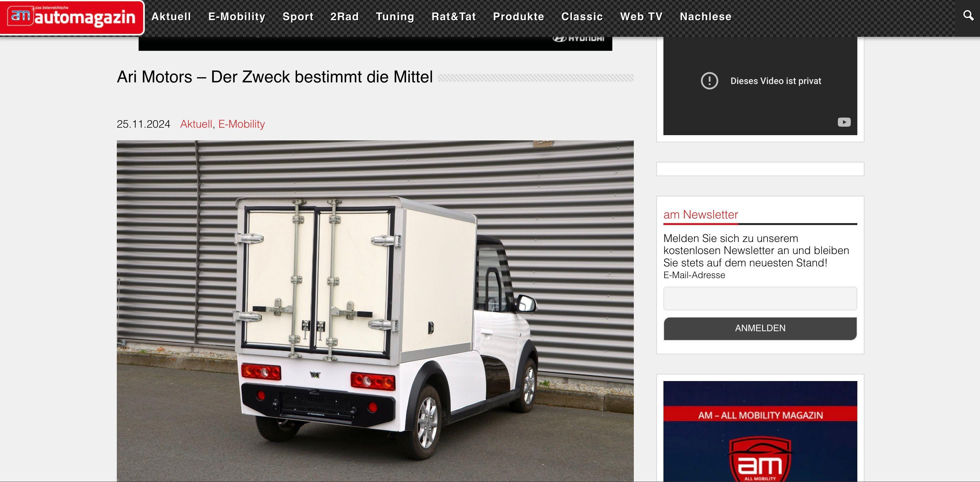Click the ANMELDEN newsletter button
This screenshot has height=482, width=980.
760,328
